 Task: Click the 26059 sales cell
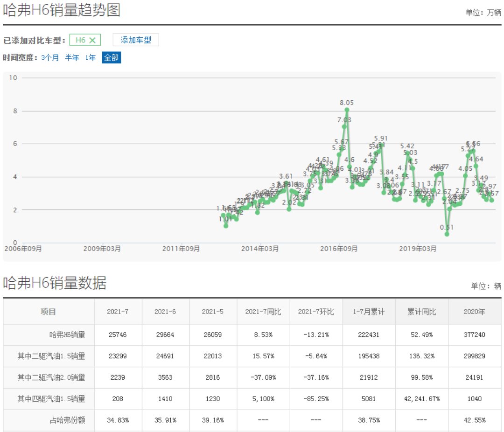tap(213, 335)
